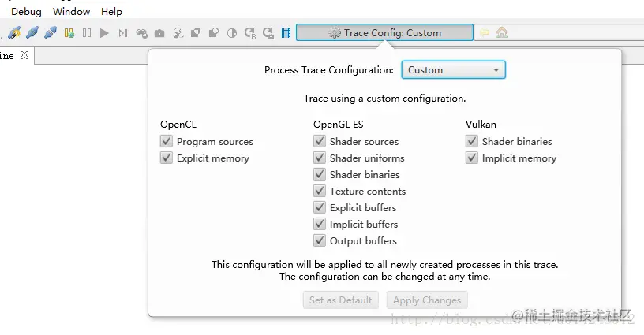Click the home icon in toolbar
The width and height of the screenshot is (644, 335).
tap(502, 33)
